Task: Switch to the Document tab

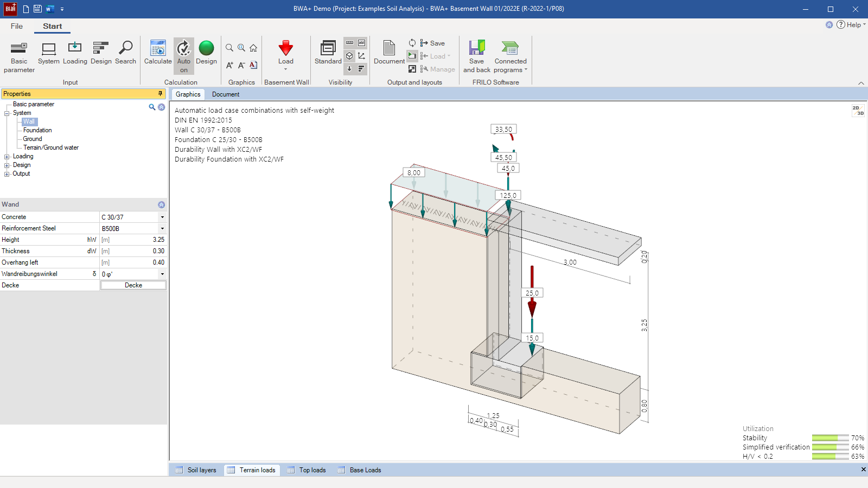Action: 226,94
